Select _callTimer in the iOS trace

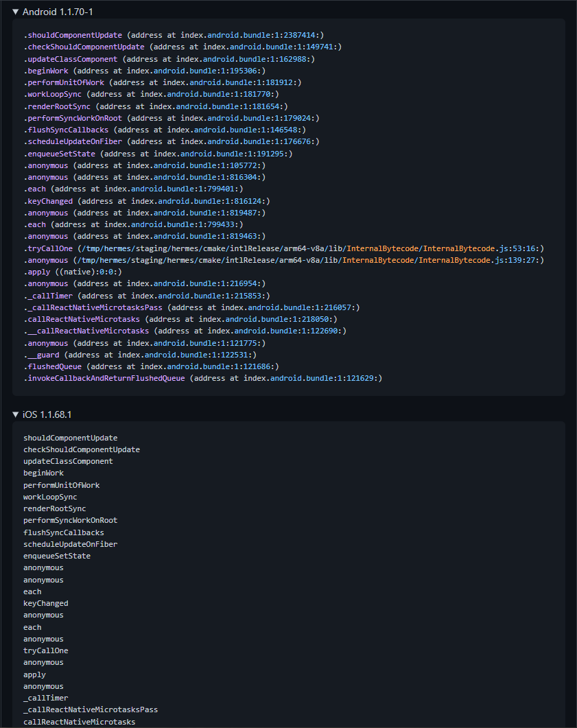pyautogui.click(x=46, y=698)
